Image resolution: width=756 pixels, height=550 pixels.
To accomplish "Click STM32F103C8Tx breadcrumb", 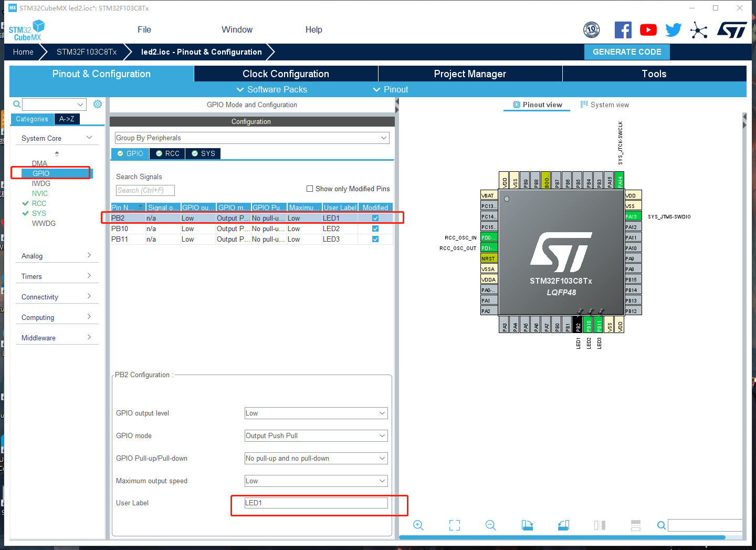I will (x=87, y=52).
